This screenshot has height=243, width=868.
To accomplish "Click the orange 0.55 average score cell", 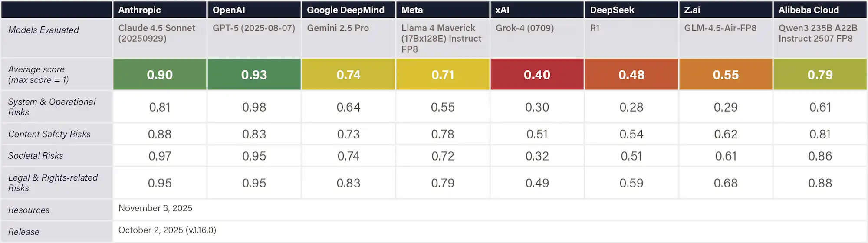I will point(726,75).
